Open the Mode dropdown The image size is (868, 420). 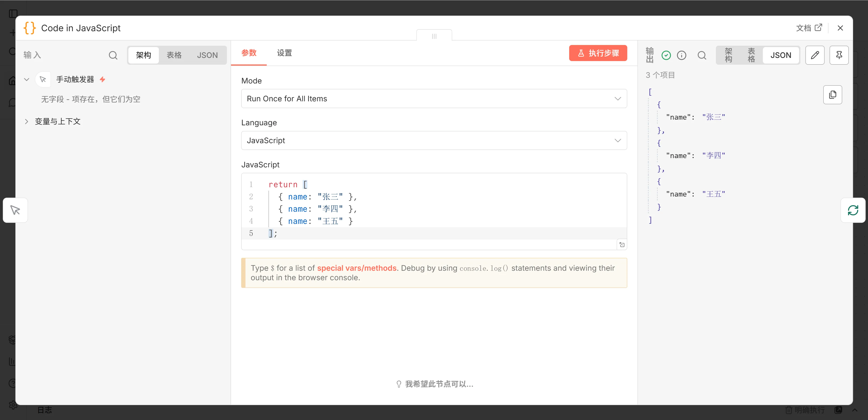tap(434, 99)
